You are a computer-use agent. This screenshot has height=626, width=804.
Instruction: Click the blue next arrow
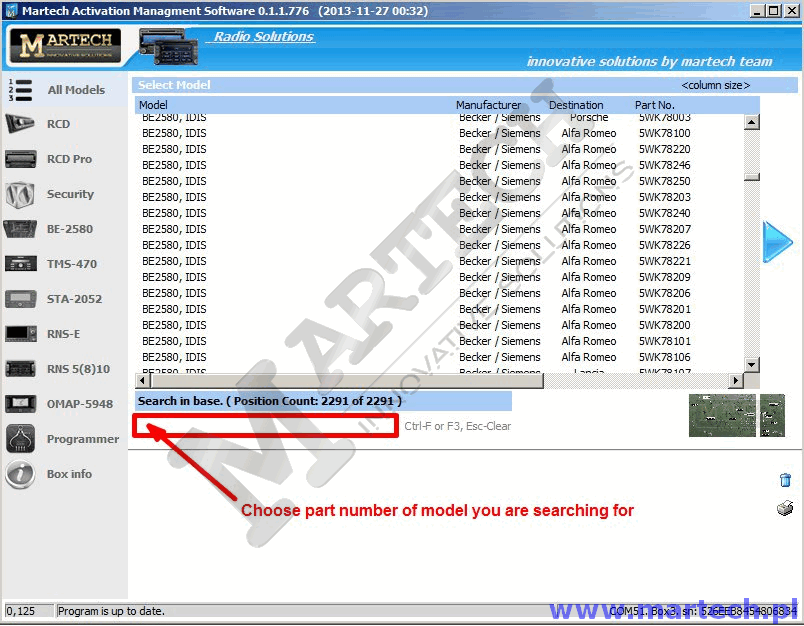click(777, 242)
